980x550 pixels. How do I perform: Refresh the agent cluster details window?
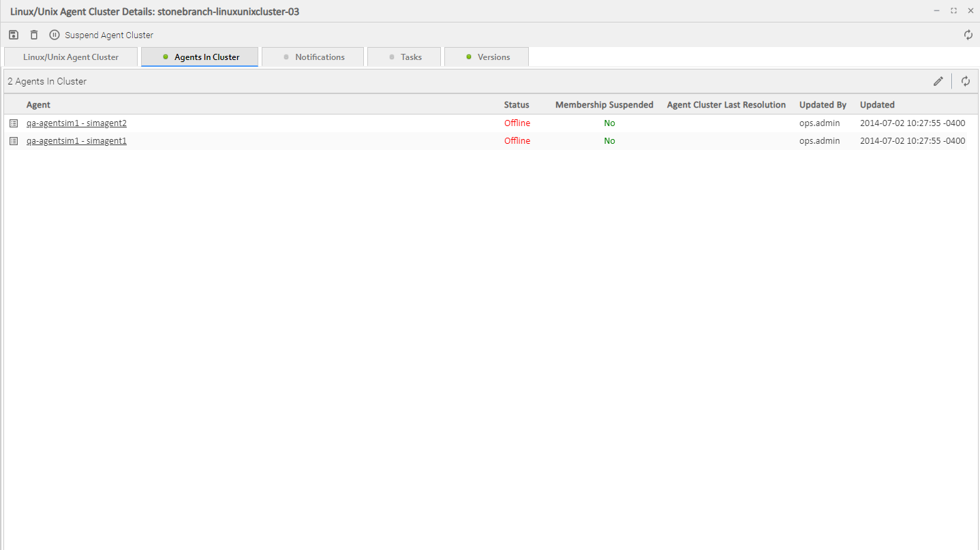pyautogui.click(x=968, y=35)
